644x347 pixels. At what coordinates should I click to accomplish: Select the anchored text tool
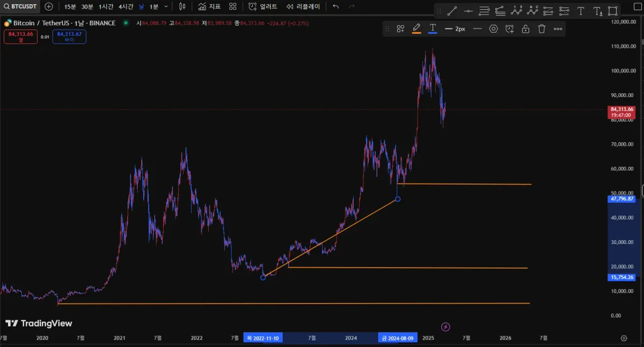tap(597, 11)
